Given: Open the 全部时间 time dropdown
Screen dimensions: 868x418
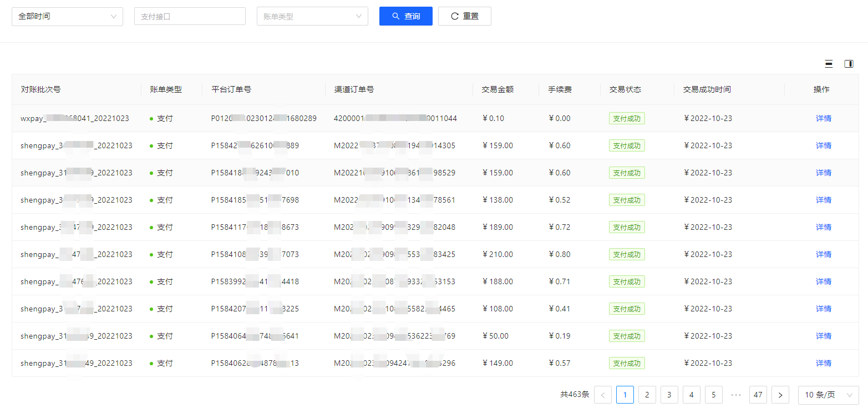Looking at the screenshot, I should click(x=67, y=17).
